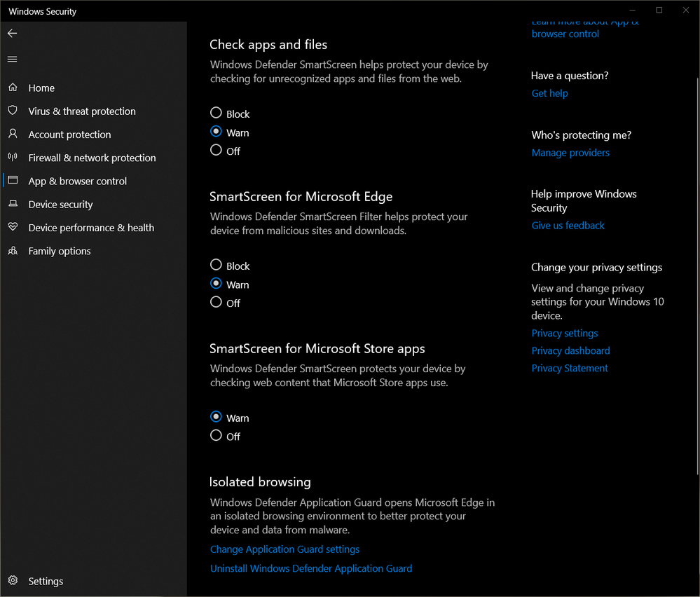The width and height of the screenshot is (700, 597).
Task: Minimize the Windows Security window
Action: [x=633, y=10]
